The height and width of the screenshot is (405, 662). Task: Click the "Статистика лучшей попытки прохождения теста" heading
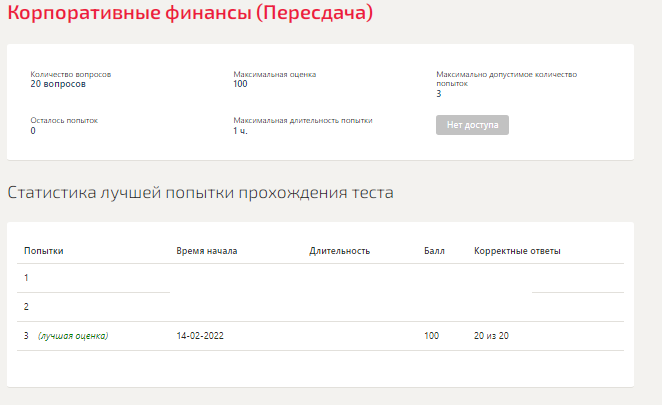click(x=200, y=192)
